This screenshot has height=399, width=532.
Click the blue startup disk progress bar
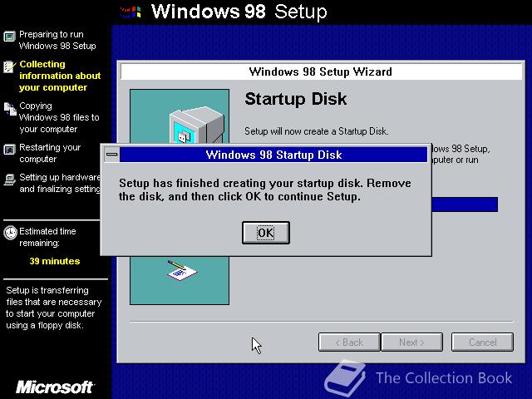pos(465,204)
